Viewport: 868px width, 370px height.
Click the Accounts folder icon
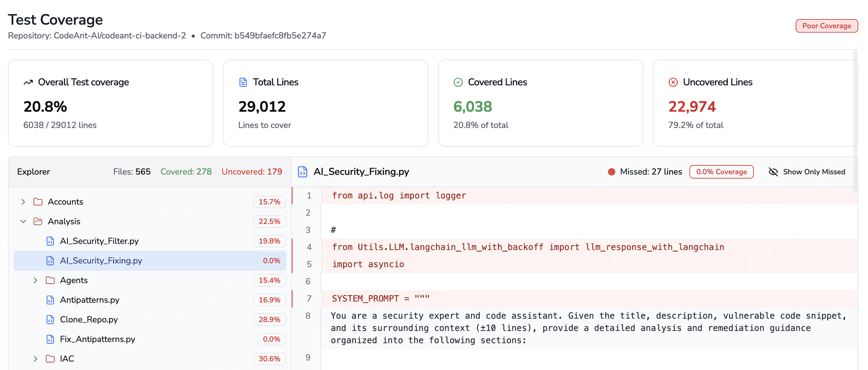[38, 202]
